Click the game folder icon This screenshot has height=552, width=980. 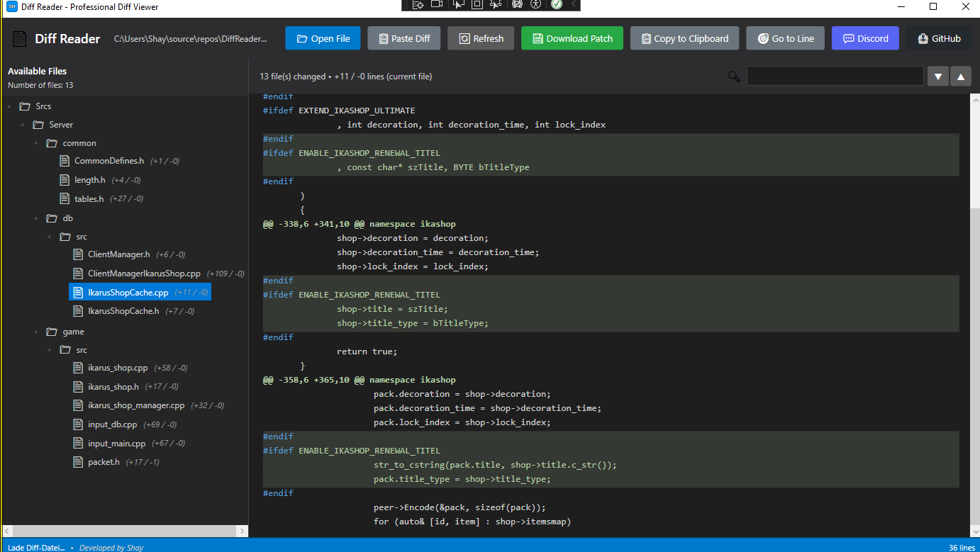point(52,332)
